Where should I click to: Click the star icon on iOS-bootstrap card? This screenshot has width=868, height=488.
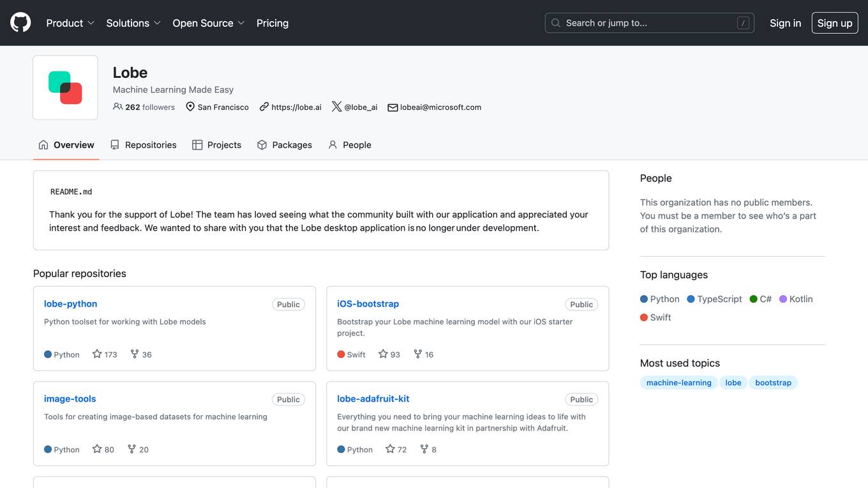tap(383, 354)
